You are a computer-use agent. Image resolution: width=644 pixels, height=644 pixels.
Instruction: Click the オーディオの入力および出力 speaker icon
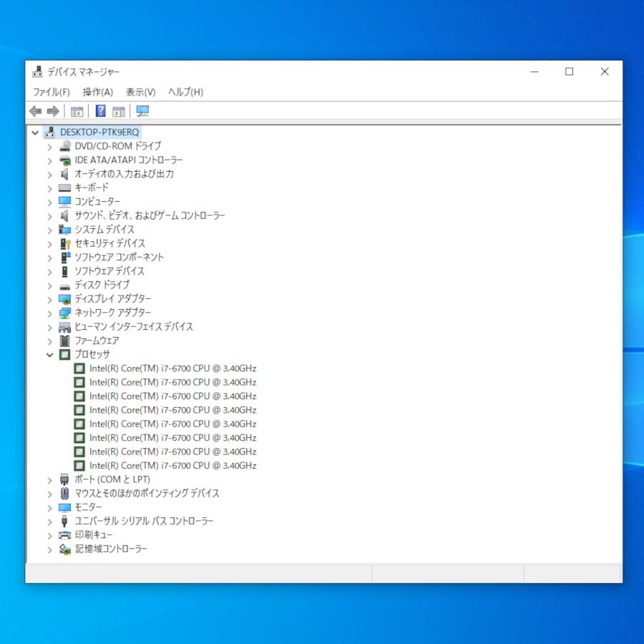click(x=64, y=174)
